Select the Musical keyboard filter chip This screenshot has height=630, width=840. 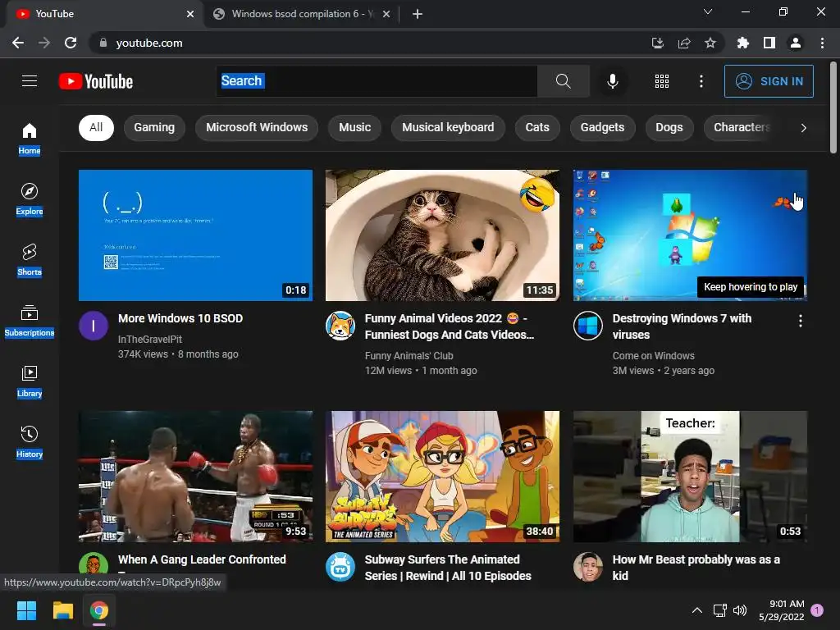click(448, 127)
